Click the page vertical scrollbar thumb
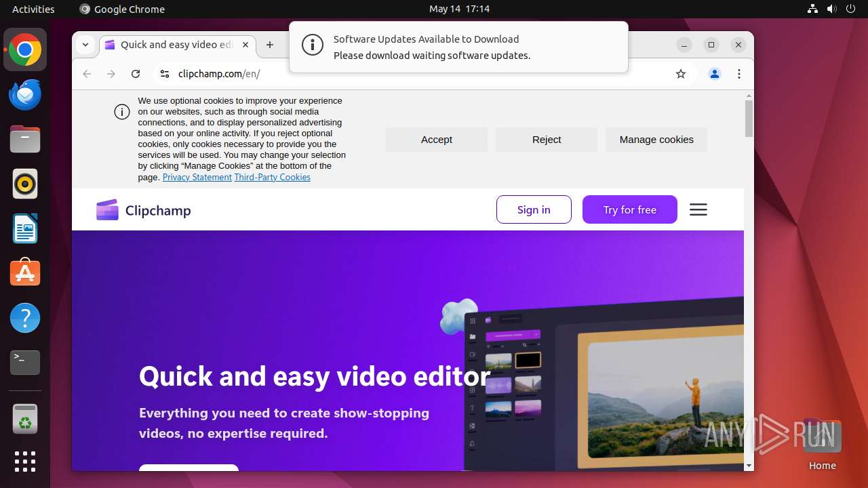This screenshot has width=868, height=488. [x=749, y=119]
